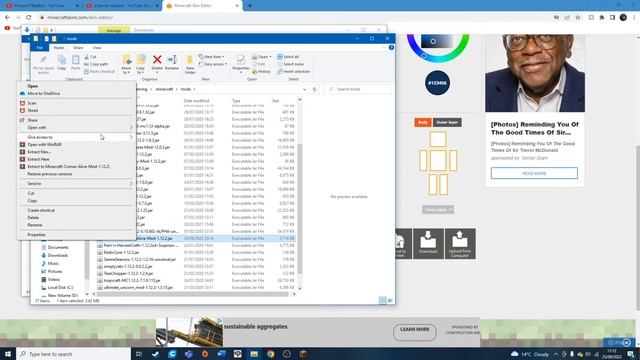
Task: Expand the Give access to submenu
Action: pyautogui.click(x=77, y=137)
